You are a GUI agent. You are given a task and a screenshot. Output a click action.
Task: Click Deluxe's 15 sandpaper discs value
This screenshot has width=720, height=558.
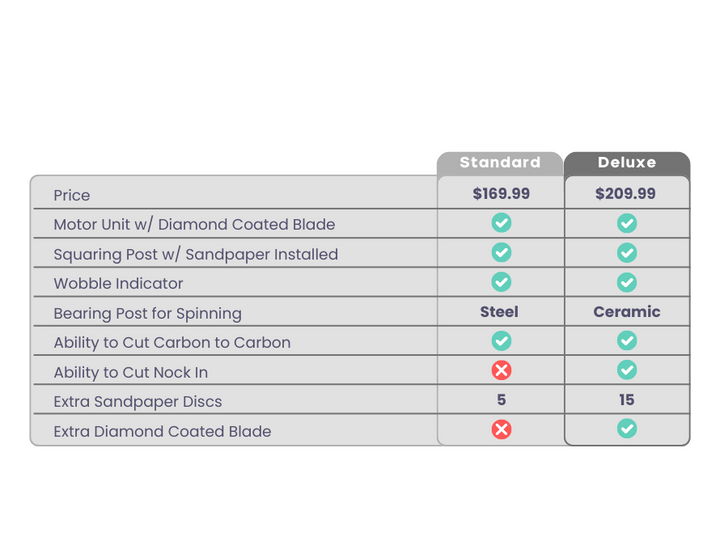(627, 400)
